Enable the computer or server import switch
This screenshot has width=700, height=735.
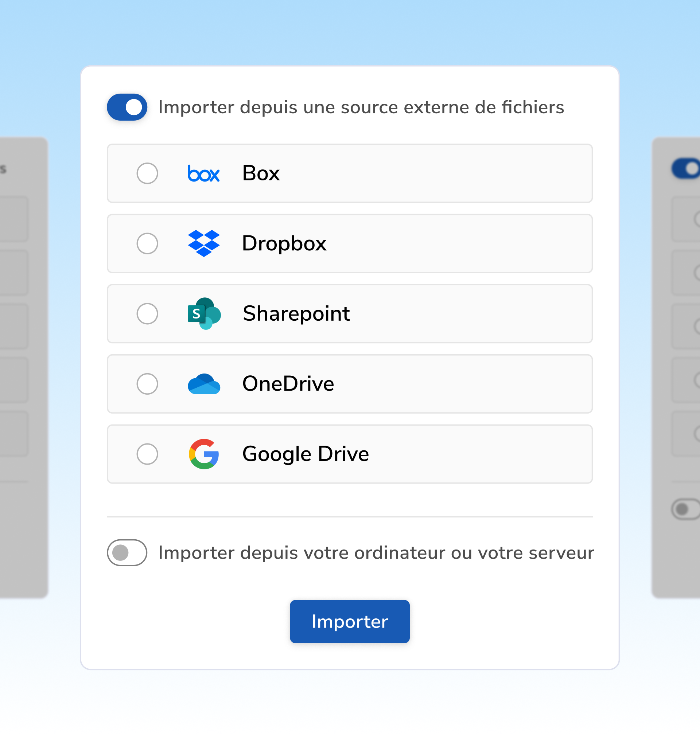(127, 553)
